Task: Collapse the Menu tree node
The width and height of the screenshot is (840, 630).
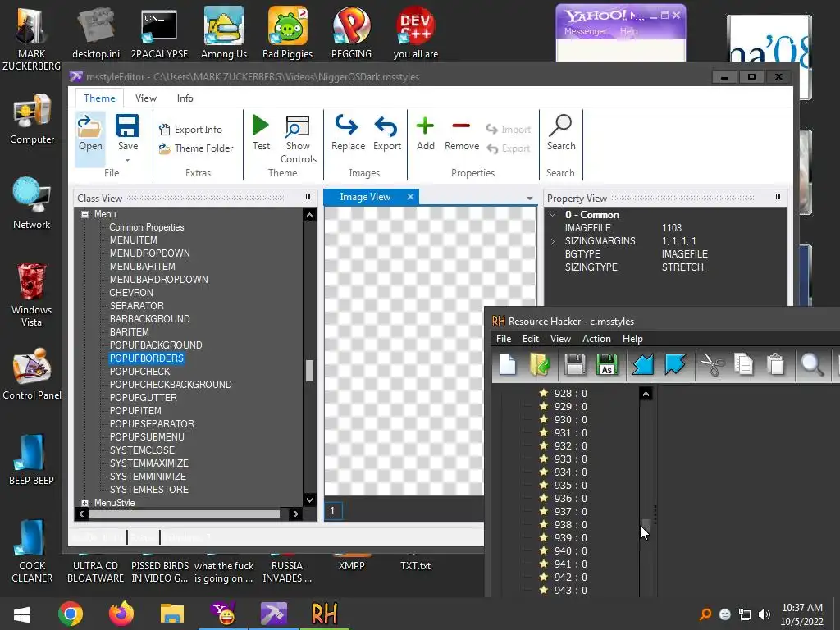Action: click(x=84, y=214)
